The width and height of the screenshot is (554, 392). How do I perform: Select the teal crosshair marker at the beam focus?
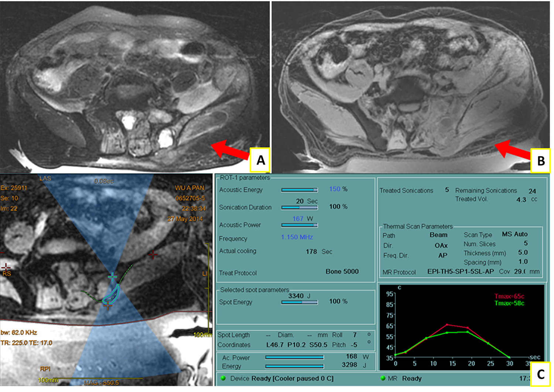click(112, 276)
